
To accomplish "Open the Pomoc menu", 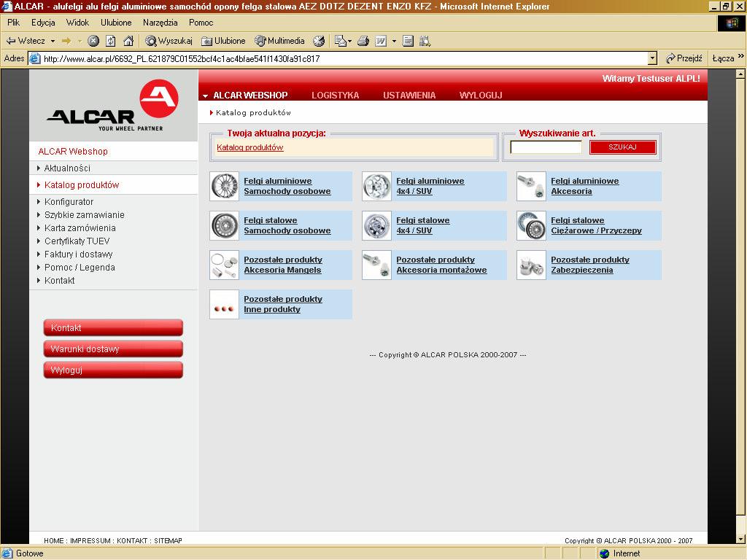I will (x=201, y=23).
